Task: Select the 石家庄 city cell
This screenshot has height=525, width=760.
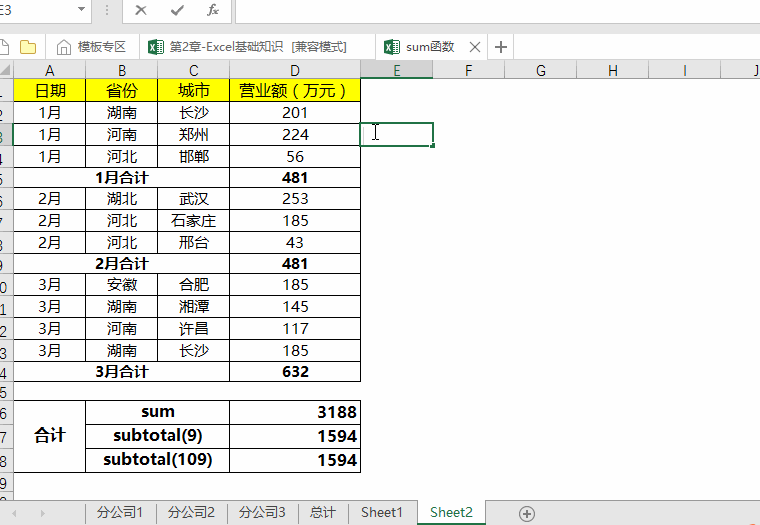Action: click(x=193, y=221)
